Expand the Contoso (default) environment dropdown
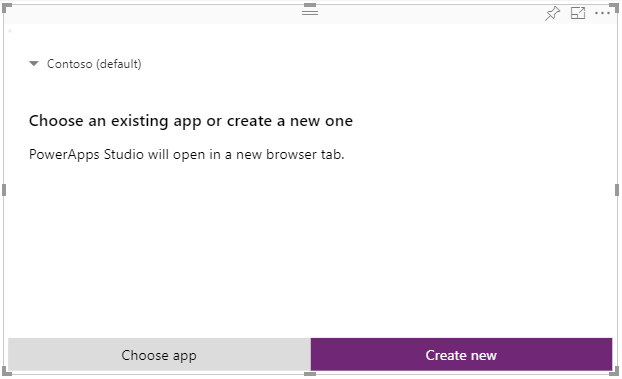 pyautogui.click(x=34, y=63)
